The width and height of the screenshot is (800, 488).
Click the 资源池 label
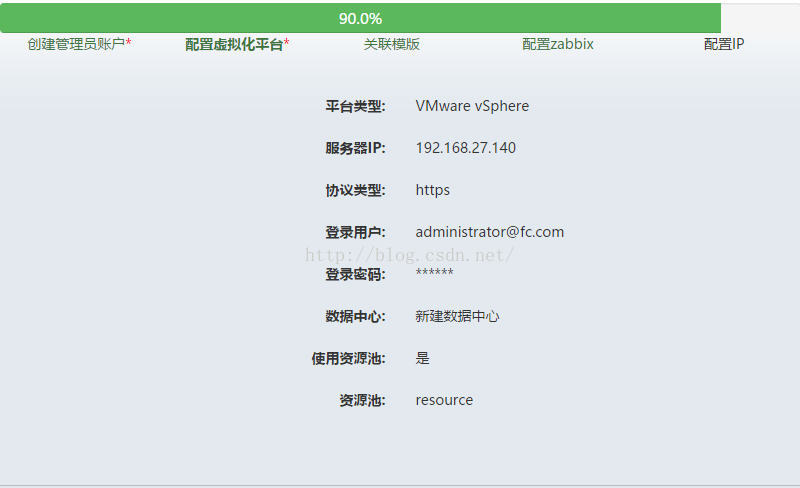click(x=362, y=400)
